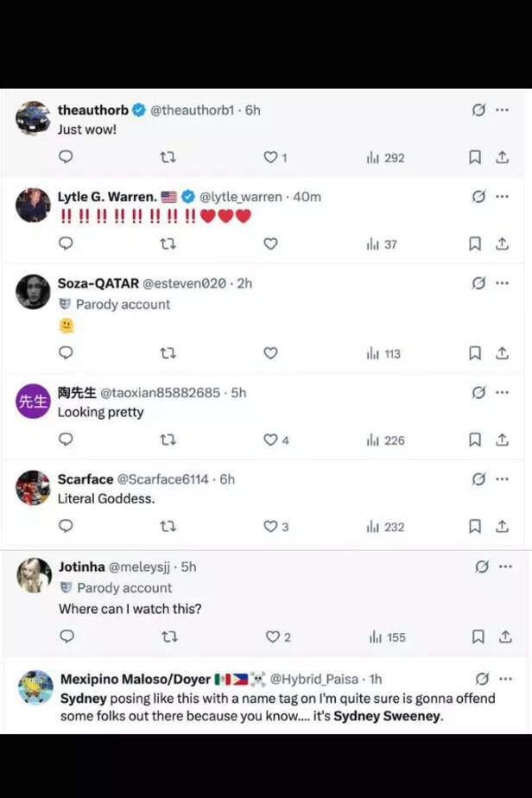The image size is (532, 798).
Task: Open theauthorb's profile picture
Action: (x=33, y=118)
